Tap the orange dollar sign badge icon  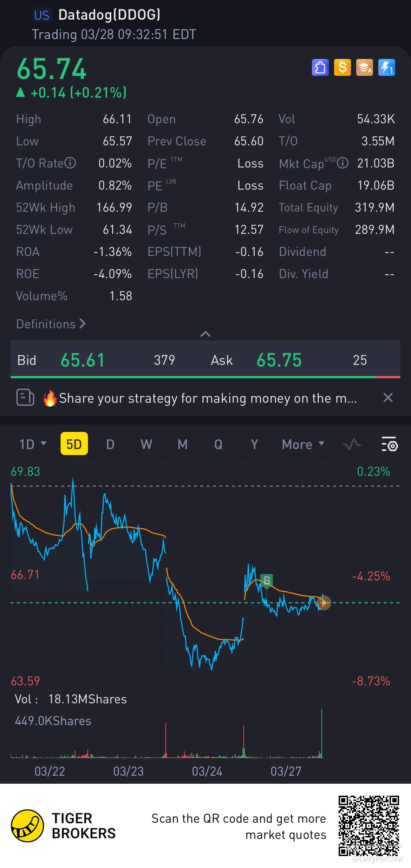point(342,67)
